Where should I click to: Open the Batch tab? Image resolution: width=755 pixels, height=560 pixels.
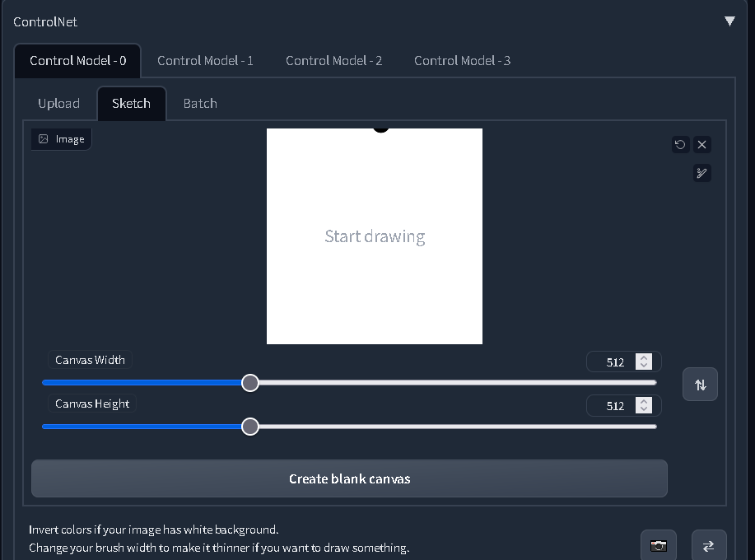[x=199, y=103]
